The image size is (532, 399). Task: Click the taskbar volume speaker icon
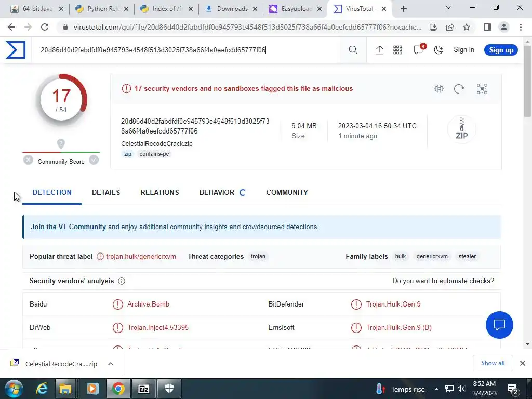click(461, 389)
